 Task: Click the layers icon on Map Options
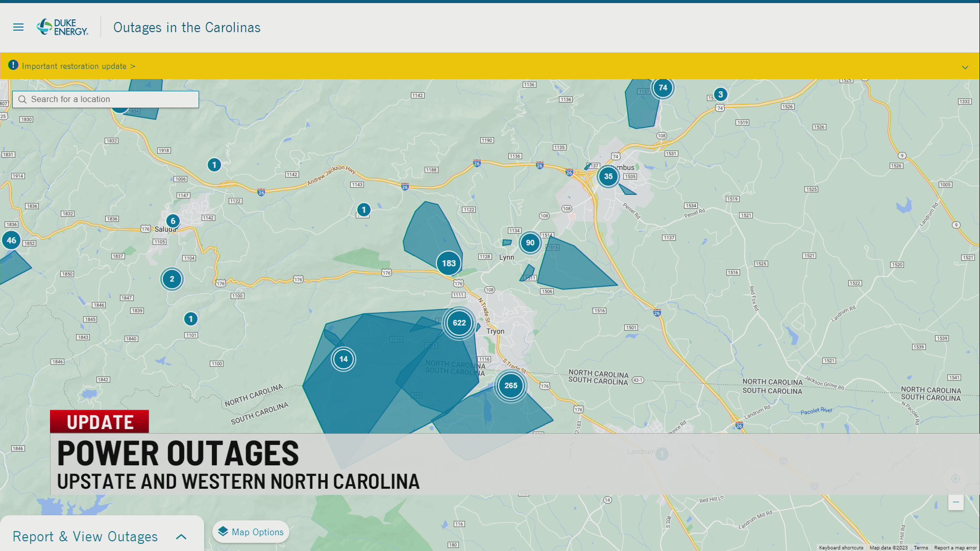223,532
